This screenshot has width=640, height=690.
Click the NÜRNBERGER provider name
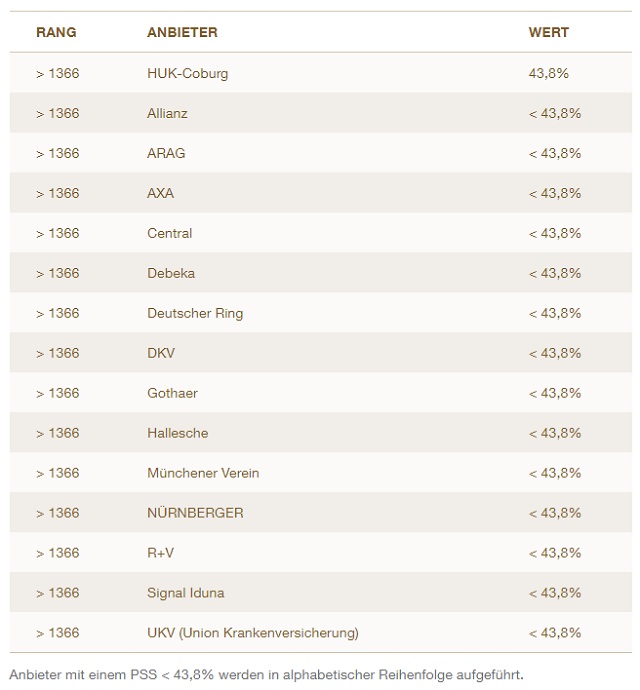[x=195, y=513]
